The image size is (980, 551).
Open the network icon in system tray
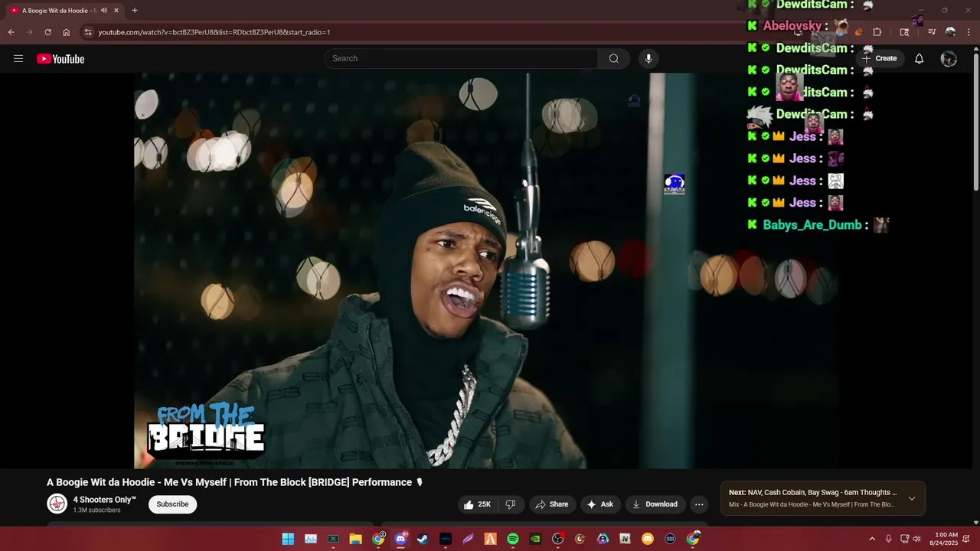[904, 539]
